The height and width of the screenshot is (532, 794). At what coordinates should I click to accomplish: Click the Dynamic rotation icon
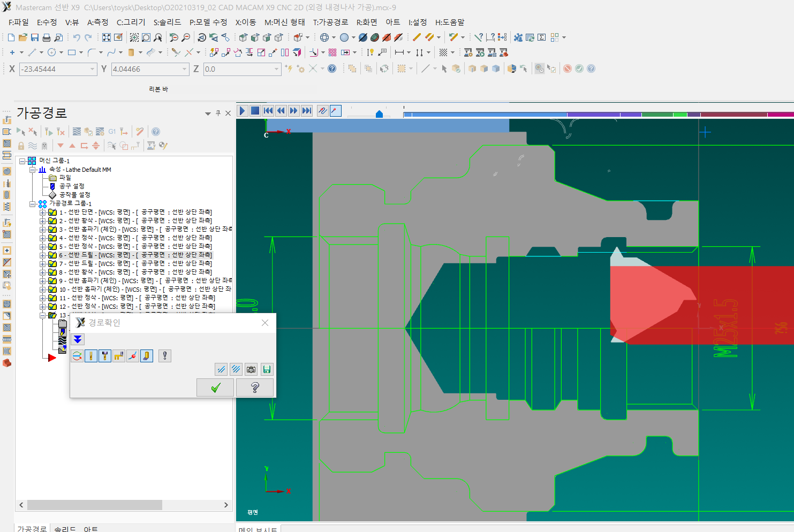(202, 37)
